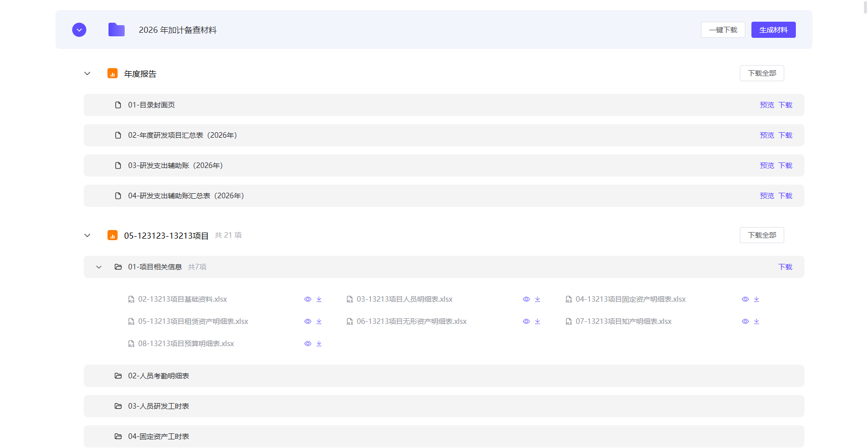The width and height of the screenshot is (868, 448).
Task: Click the orange icon beside 05-123123-13213项目
Action: tap(113, 236)
